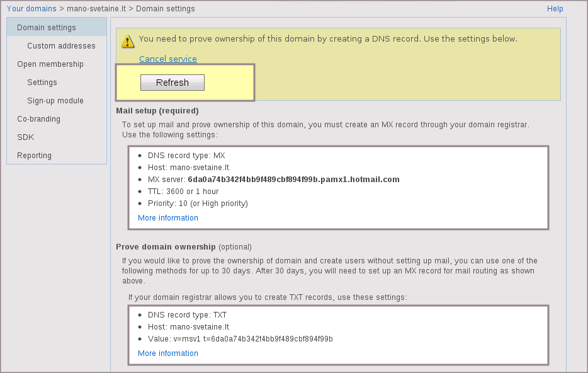
Task: Open More information in the MX record box
Action: click(x=168, y=218)
